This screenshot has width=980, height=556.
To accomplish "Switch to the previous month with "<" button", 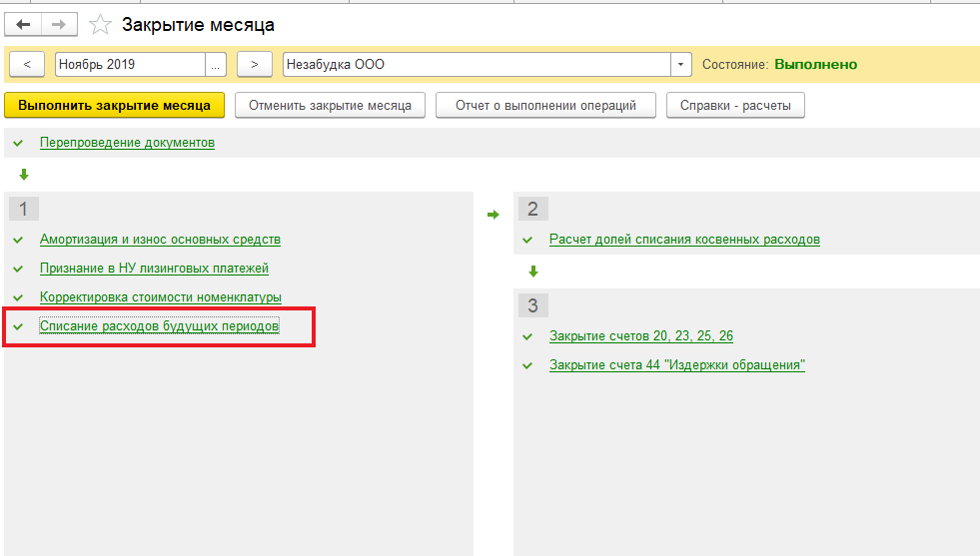I will pyautogui.click(x=27, y=64).
